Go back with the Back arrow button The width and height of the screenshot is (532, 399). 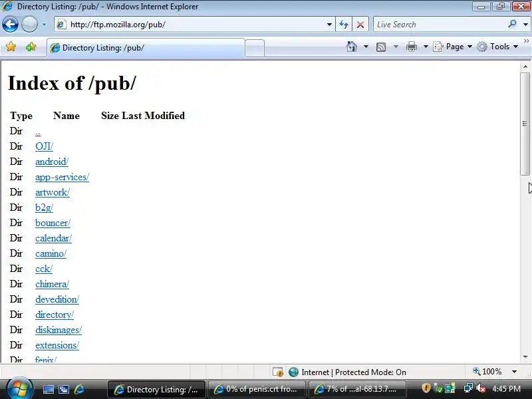point(10,25)
